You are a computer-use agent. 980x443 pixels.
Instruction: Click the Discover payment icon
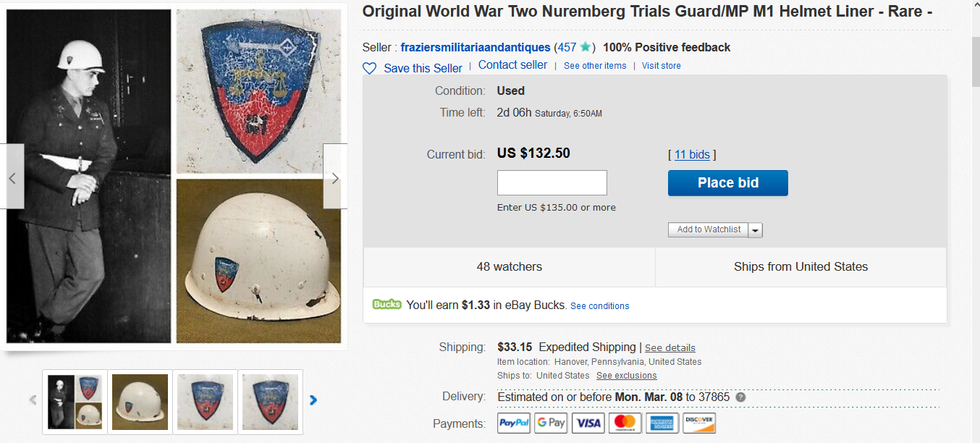(x=698, y=423)
